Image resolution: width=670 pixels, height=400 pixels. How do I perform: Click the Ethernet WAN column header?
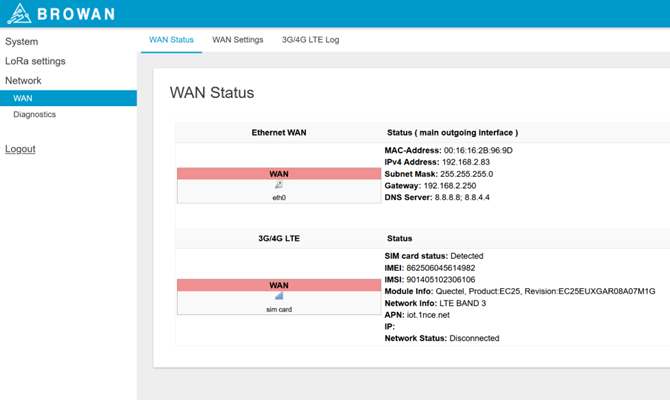279,132
